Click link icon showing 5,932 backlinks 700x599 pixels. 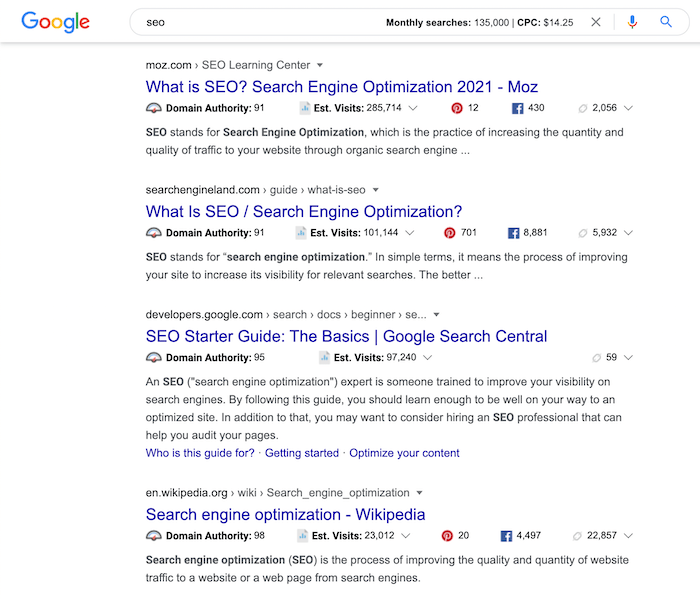(x=583, y=233)
